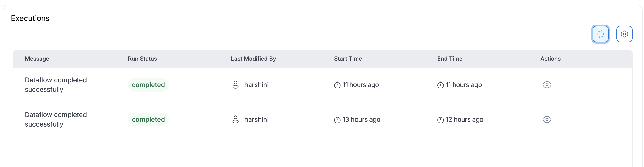View details of the first execution via eye icon
This screenshot has height=167, width=644.
547,85
